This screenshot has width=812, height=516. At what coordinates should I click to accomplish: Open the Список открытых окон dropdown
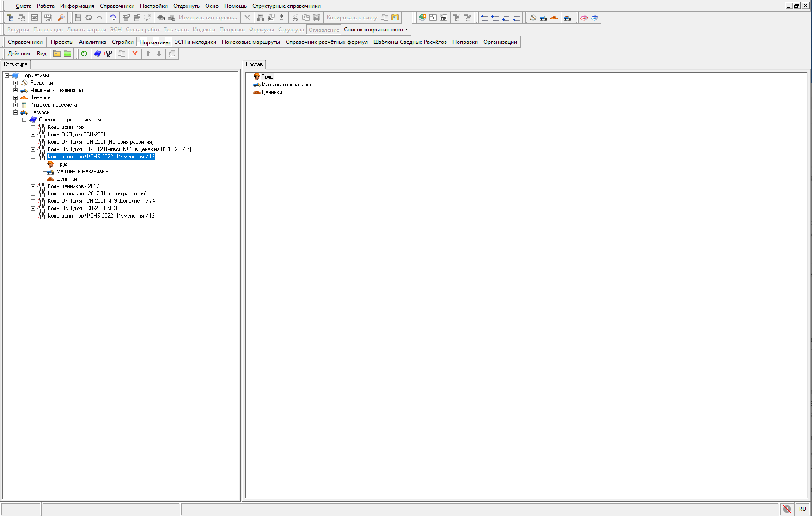(x=376, y=30)
